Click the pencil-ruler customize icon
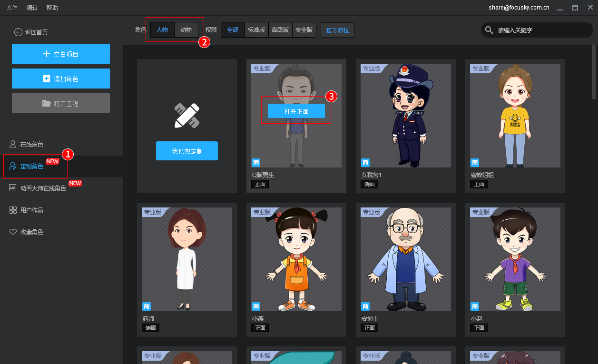598x364 pixels. tap(187, 115)
